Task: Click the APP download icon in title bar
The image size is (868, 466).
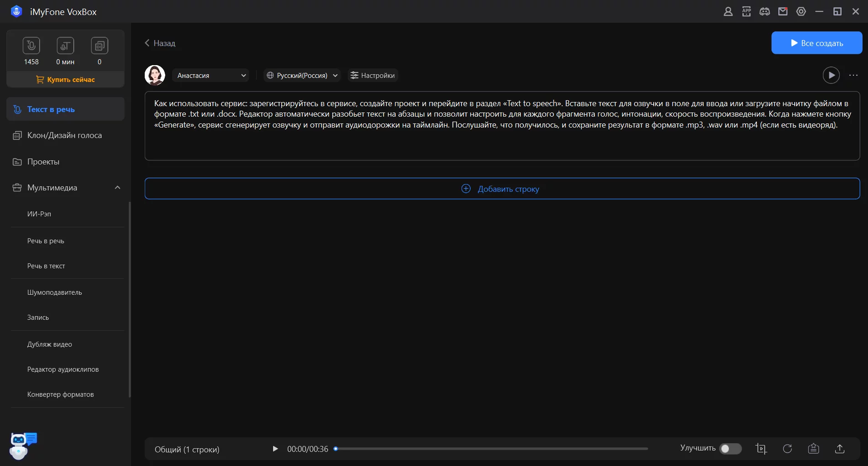Action: click(746, 11)
